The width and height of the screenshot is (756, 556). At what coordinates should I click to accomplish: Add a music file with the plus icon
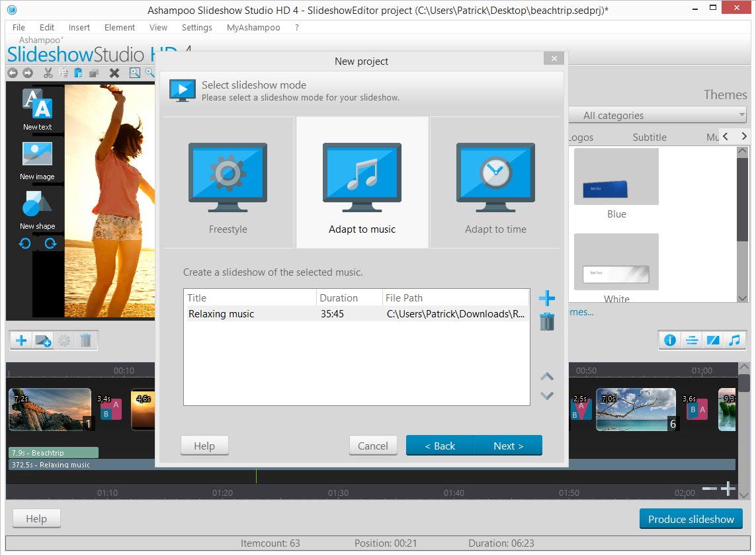(547, 298)
